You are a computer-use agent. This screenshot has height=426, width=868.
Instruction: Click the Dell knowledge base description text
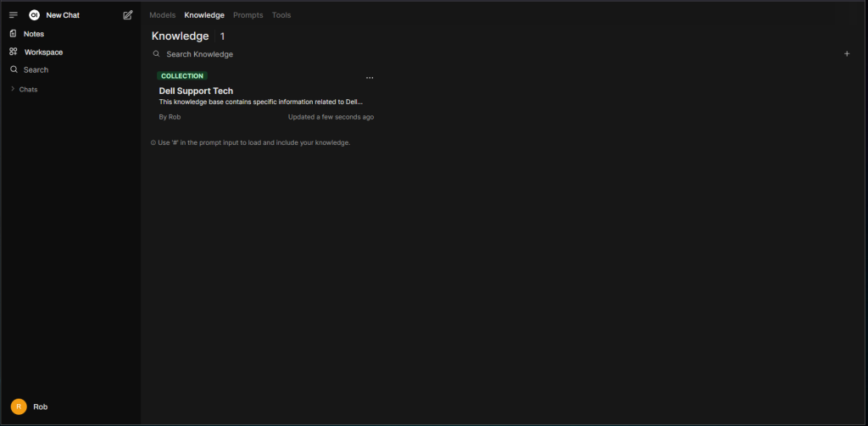[260, 102]
